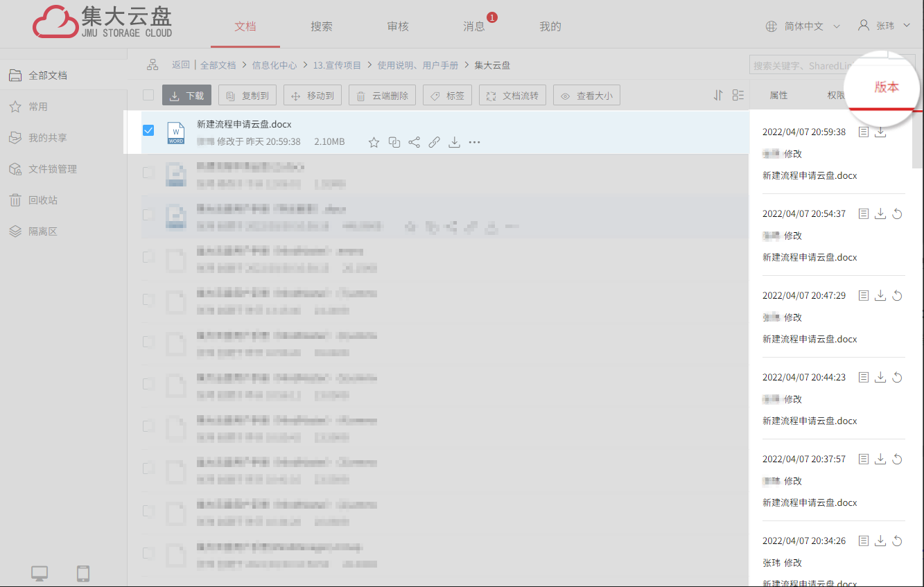Check the second file's checkbox
Screen dimensions: 924x587
pyautogui.click(x=148, y=173)
